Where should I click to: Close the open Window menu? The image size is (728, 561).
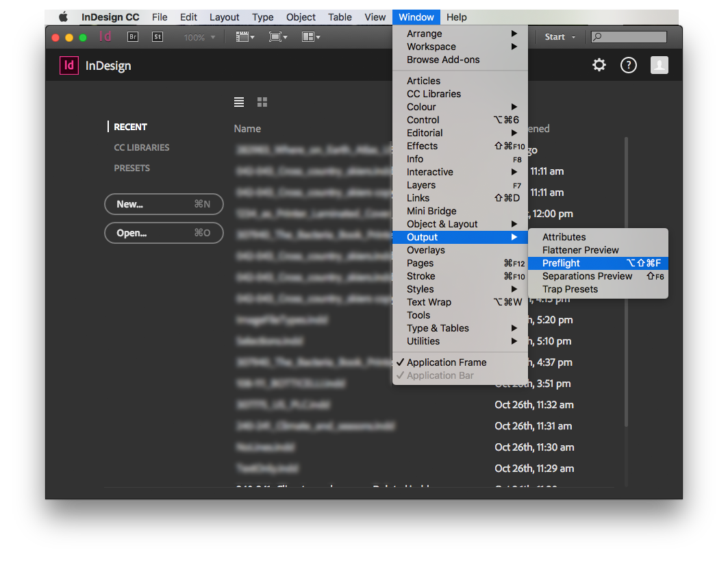click(416, 17)
